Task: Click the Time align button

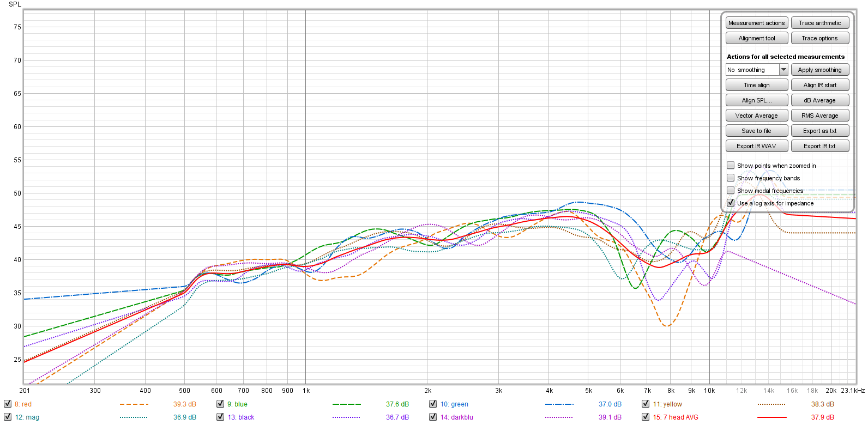Action: pyautogui.click(x=757, y=85)
